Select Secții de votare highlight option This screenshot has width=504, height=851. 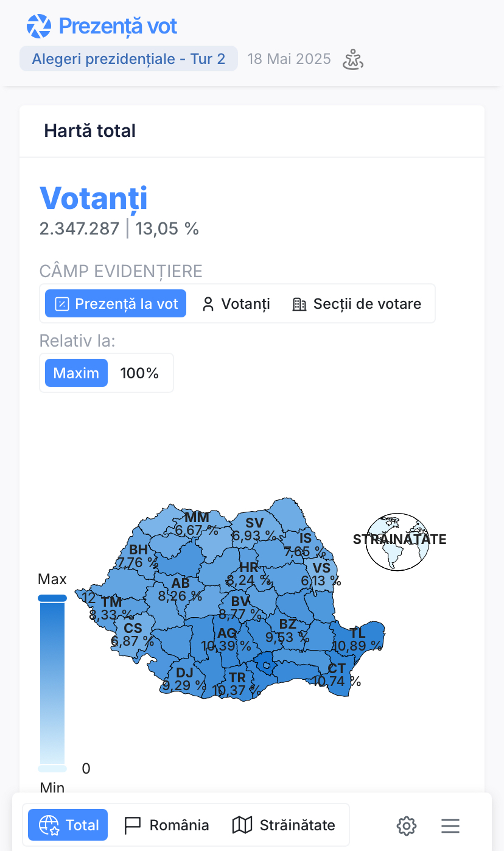[x=357, y=303]
